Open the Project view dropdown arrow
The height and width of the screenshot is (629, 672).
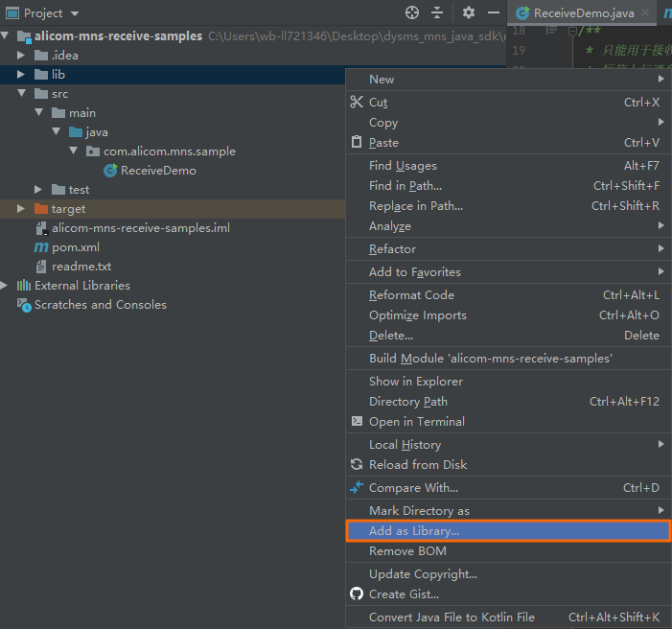tap(75, 13)
